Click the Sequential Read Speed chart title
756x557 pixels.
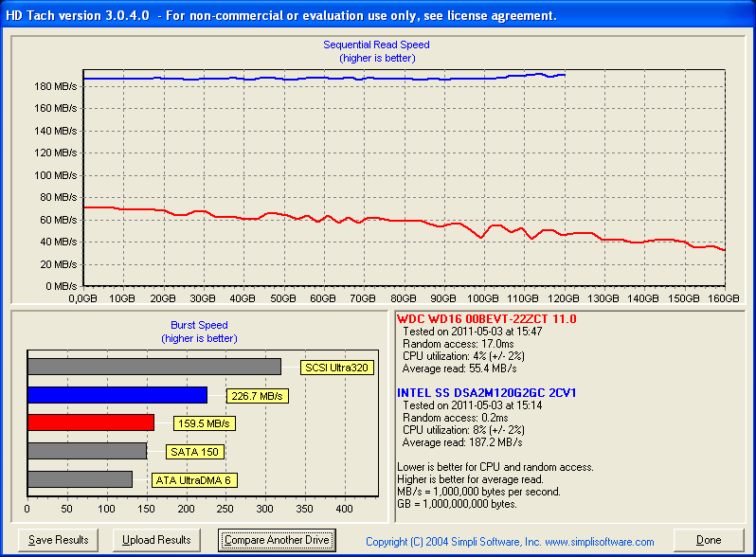(x=376, y=45)
